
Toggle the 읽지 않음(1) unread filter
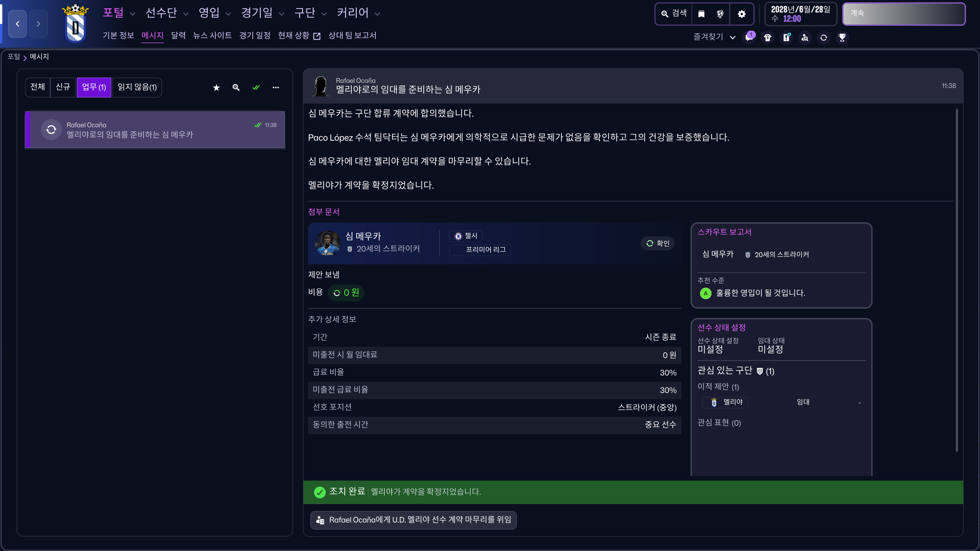pos(137,87)
